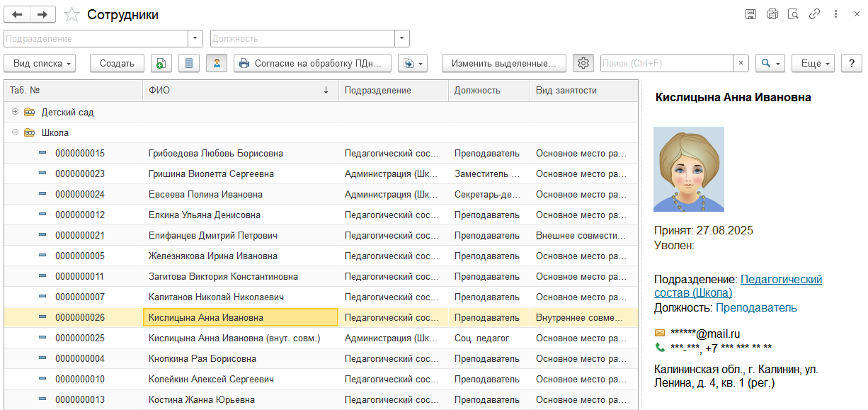Click the Поиск search input field

(x=666, y=64)
